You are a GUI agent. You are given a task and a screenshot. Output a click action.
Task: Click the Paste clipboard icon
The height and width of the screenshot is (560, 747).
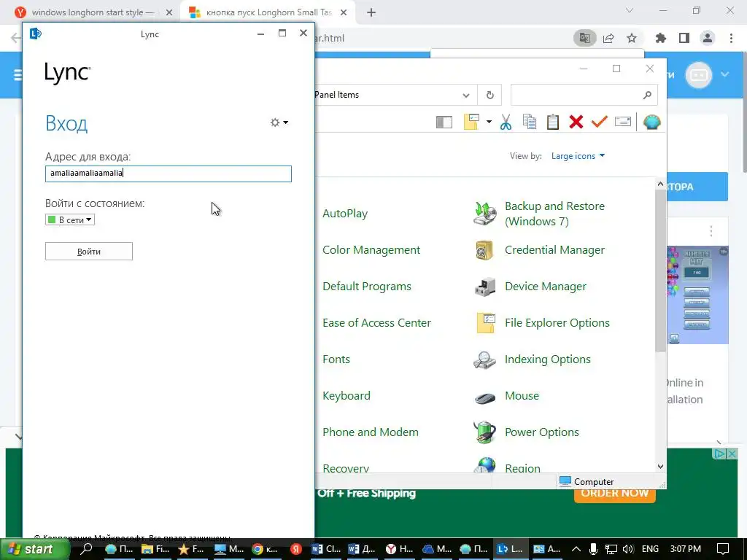553,122
